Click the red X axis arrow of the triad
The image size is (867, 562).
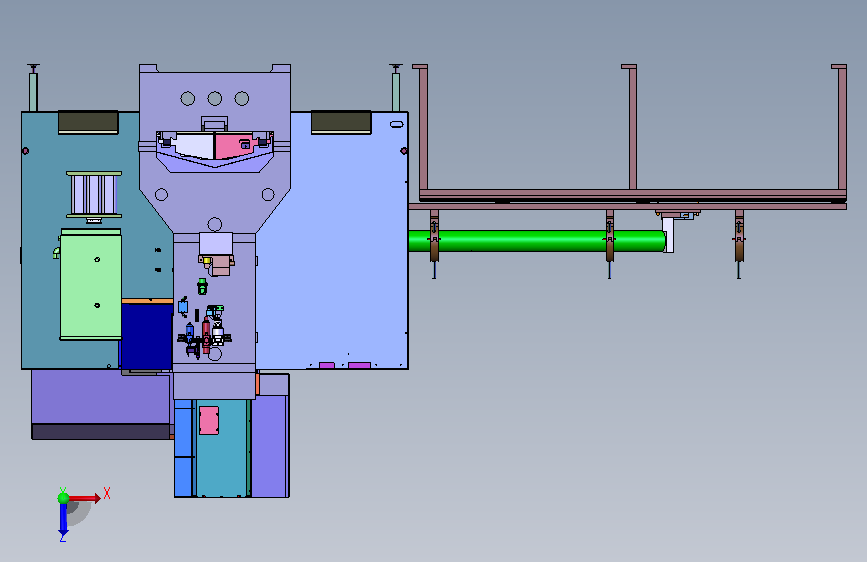(x=85, y=498)
